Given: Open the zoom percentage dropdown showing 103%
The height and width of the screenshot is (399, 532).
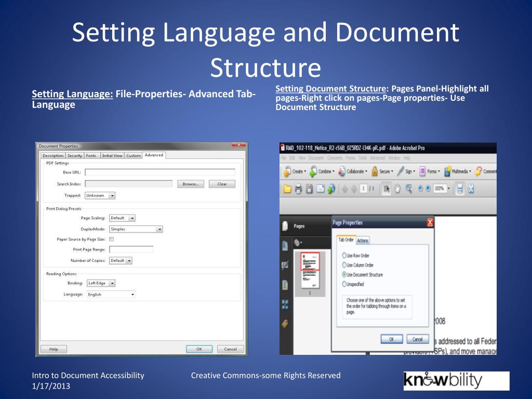Looking at the screenshot, I should point(448,188).
